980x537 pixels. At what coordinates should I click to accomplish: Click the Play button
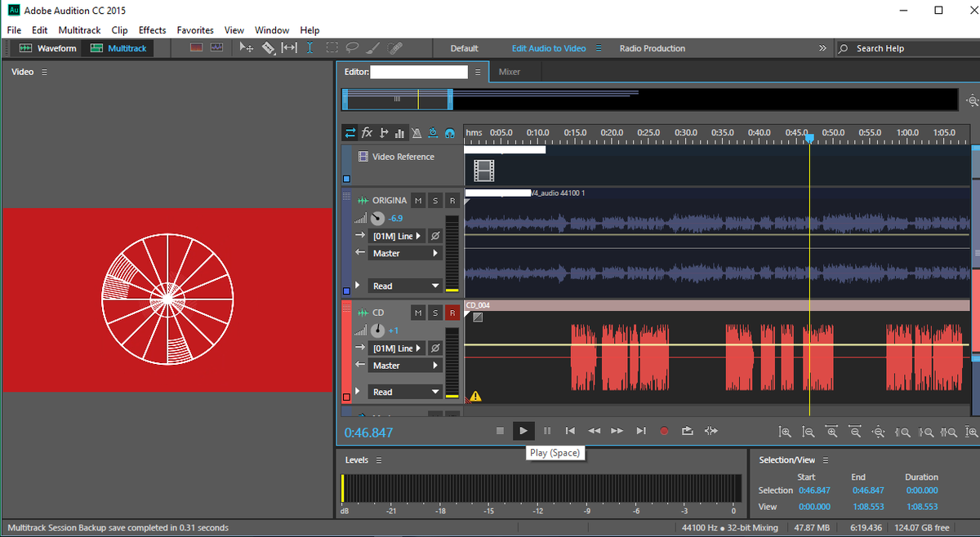pos(523,431)
